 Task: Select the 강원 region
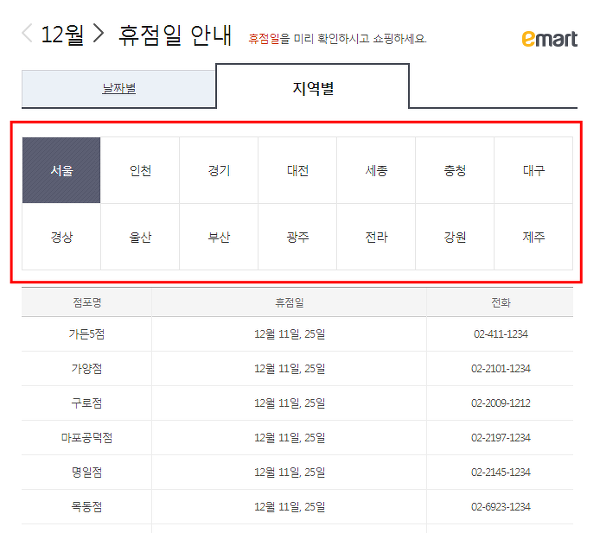point(455,237)
